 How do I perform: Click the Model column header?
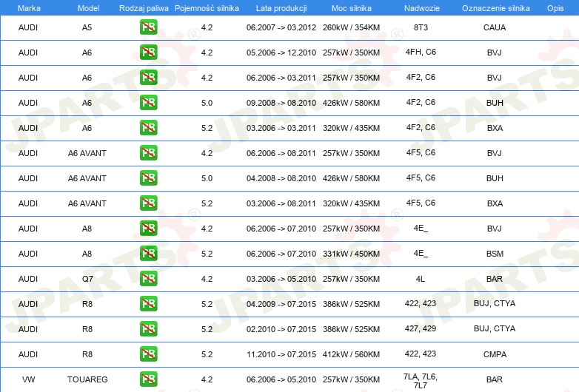click(x=87, y=7)
